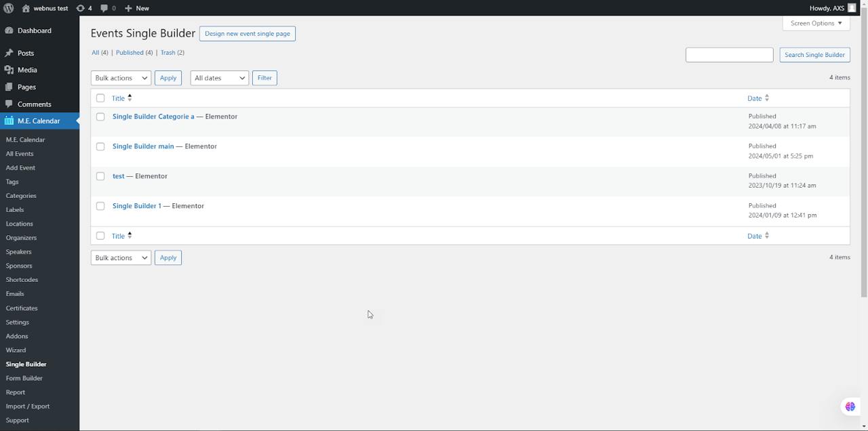Expand Screen Options panel
Image resolution: width=868 pixels, height=431 pixels.
point(815,23)
